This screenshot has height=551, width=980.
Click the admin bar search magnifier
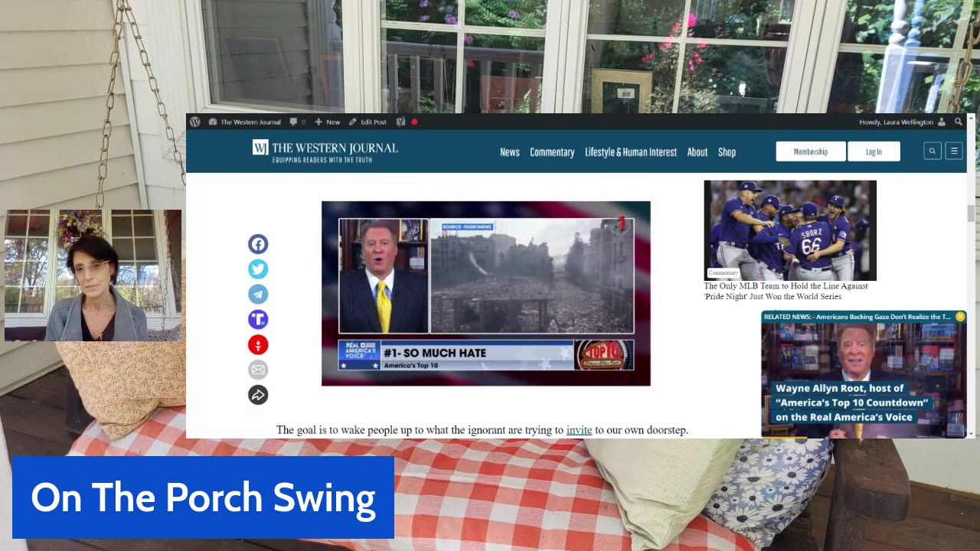[x=959, y=122]
